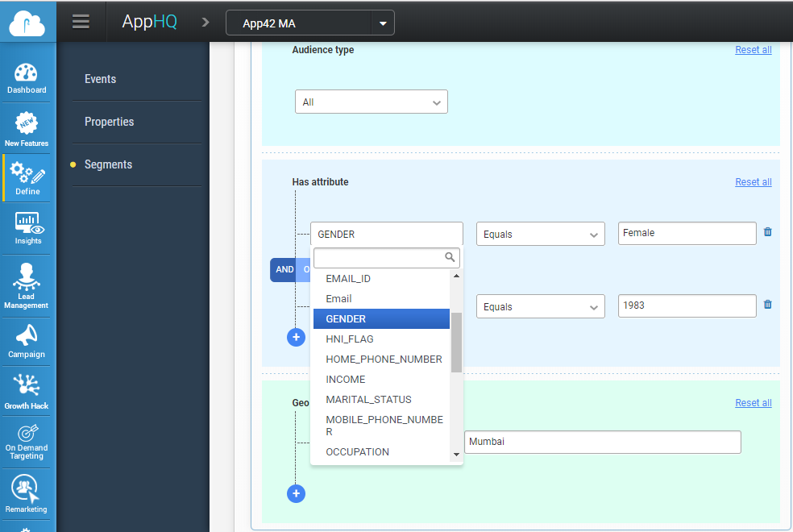Screen dimensions: 793x532
Task: Click the hamburger menu icon
Action: point(81,22)
